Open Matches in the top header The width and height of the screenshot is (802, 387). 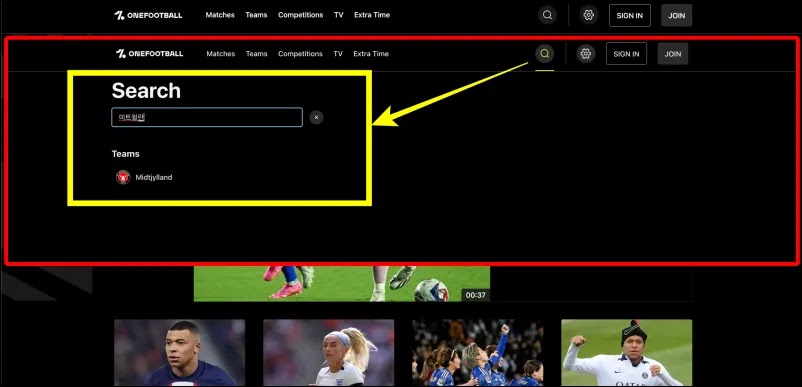click(220, 15)
